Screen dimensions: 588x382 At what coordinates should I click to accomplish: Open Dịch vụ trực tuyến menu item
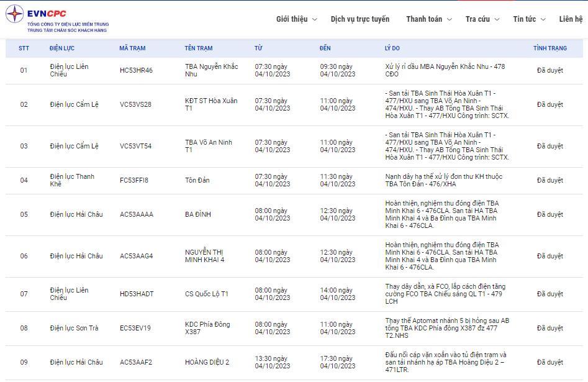point(360,19)
